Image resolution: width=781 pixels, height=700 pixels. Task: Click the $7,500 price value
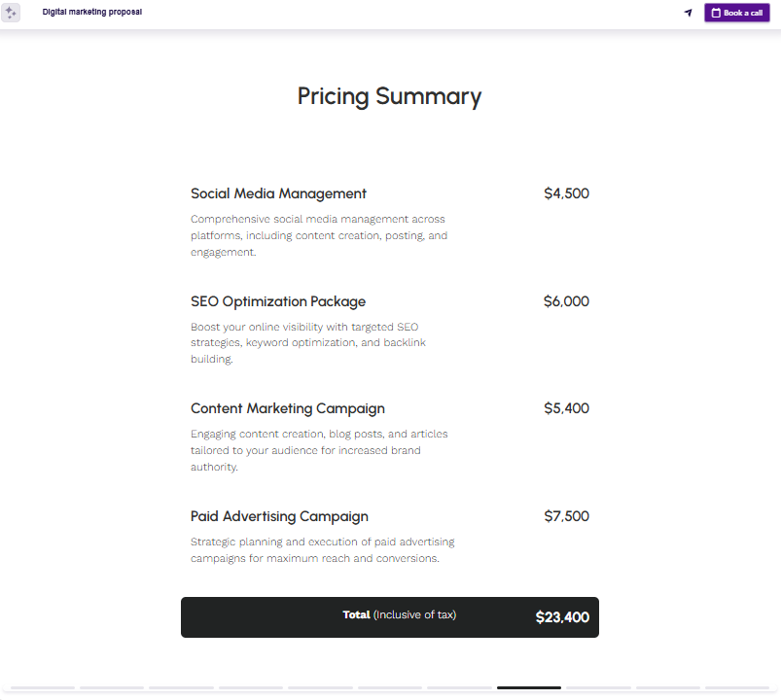tap(566, 516)
